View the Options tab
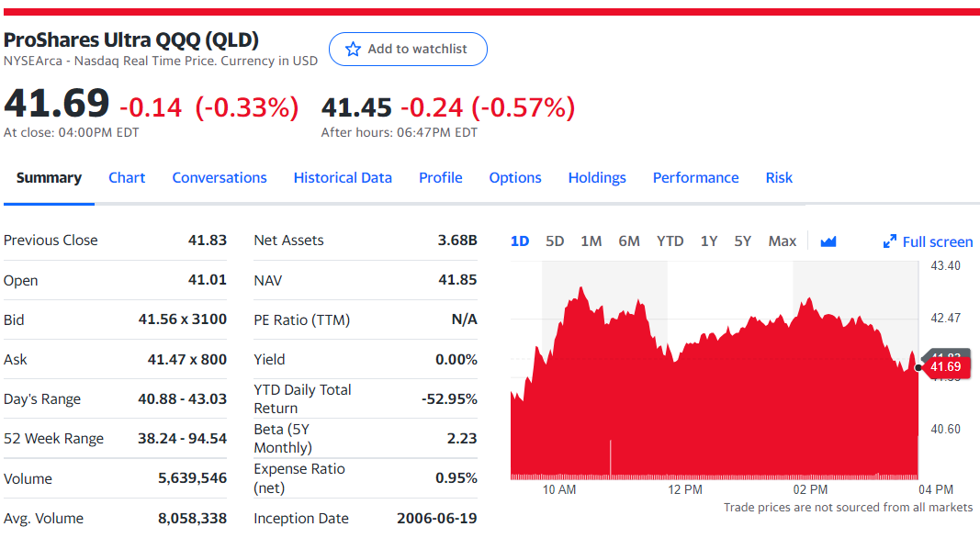 (x=515, y=177)
